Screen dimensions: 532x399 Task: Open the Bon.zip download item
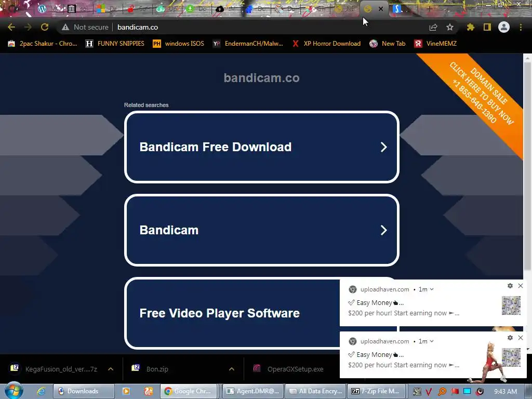point(151,369)
